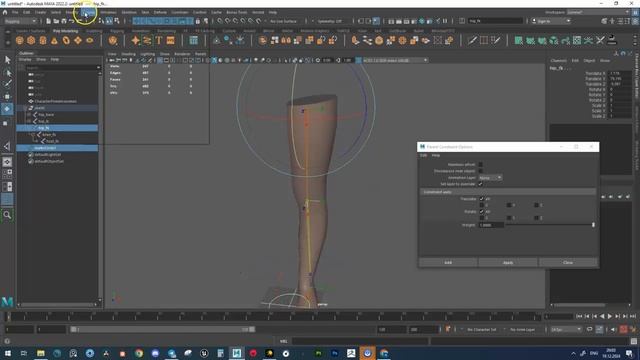Viewport: 640px width, 360px height.
Task: Click the Apply button in constraint options
Action: click(x=508, y=262)
